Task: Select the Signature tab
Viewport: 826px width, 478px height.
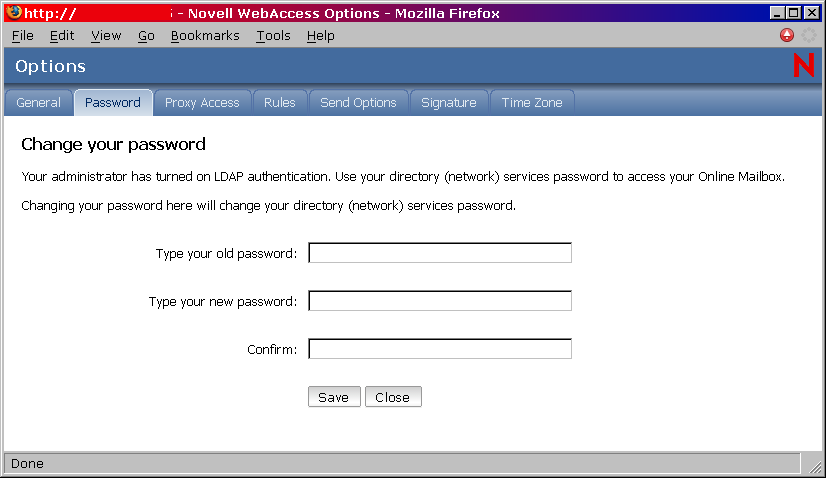Action: (x=449, y=103)
